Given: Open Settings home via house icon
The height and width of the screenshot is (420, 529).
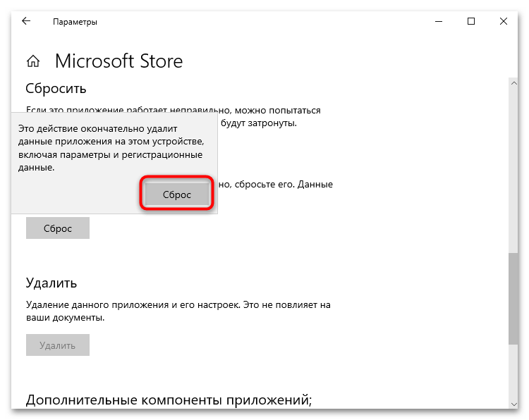Looking at the screenshot, I should point(33,61).
